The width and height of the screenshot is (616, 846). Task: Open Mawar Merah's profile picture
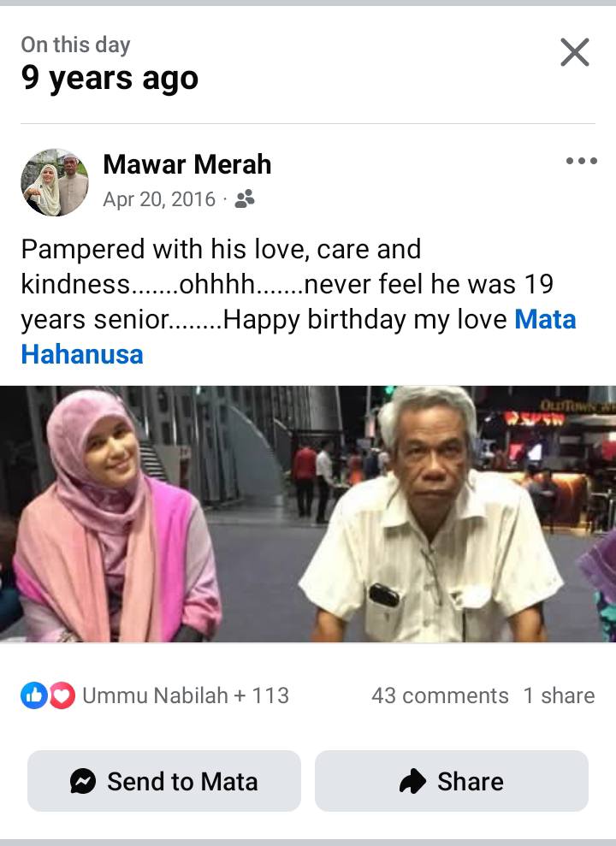(55, 182)
